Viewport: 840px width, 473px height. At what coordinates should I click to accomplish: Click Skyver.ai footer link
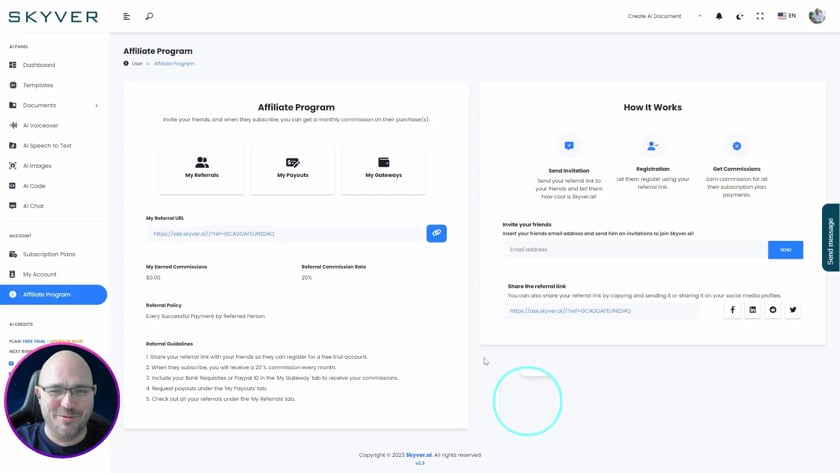[x=418, y=455]
